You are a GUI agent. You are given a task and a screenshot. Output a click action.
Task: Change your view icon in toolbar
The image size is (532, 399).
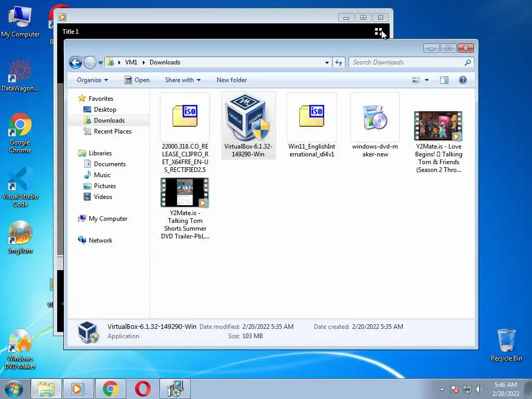tap(416, 80)
